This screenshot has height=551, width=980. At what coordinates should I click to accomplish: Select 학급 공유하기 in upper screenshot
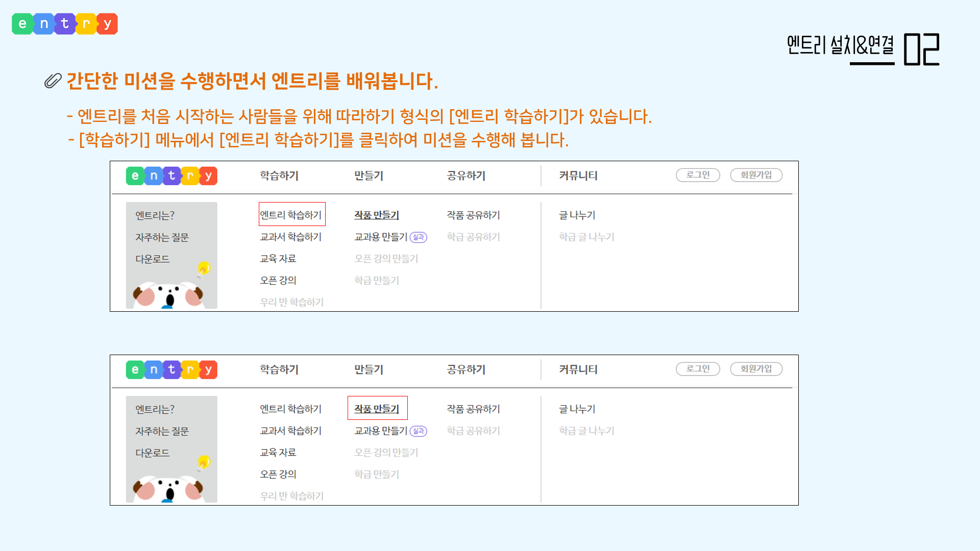click(x=474, y=237)
